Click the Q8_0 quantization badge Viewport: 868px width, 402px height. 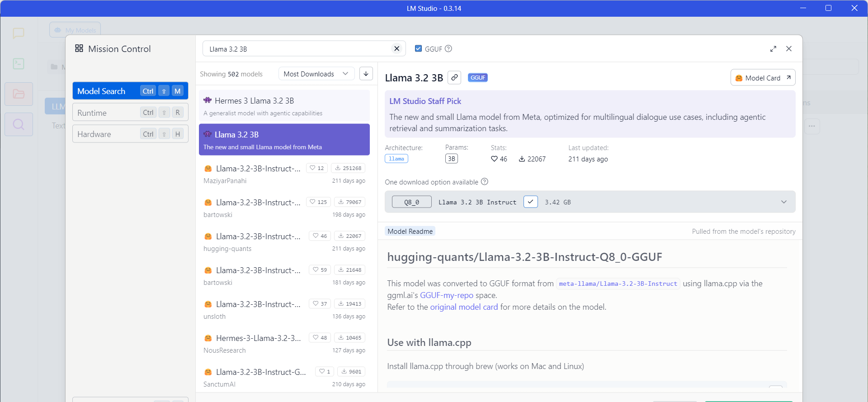point(412,202)
